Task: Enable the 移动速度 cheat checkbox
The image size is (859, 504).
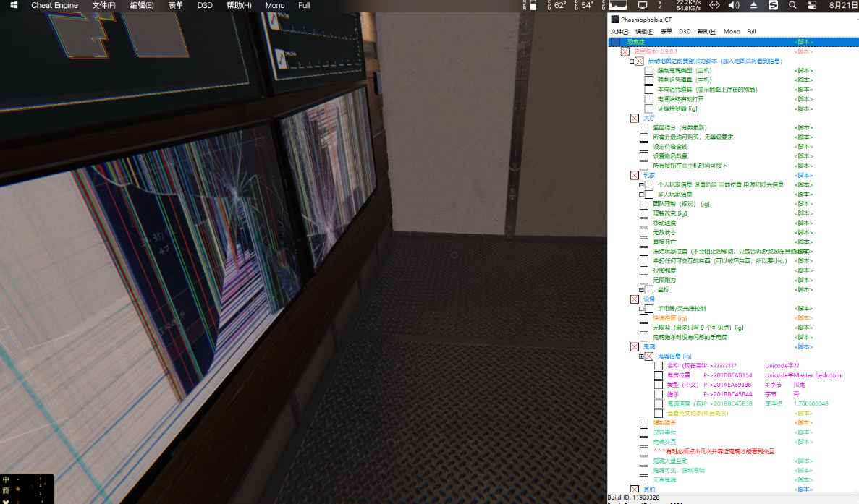Action: [x=644, y=223]
